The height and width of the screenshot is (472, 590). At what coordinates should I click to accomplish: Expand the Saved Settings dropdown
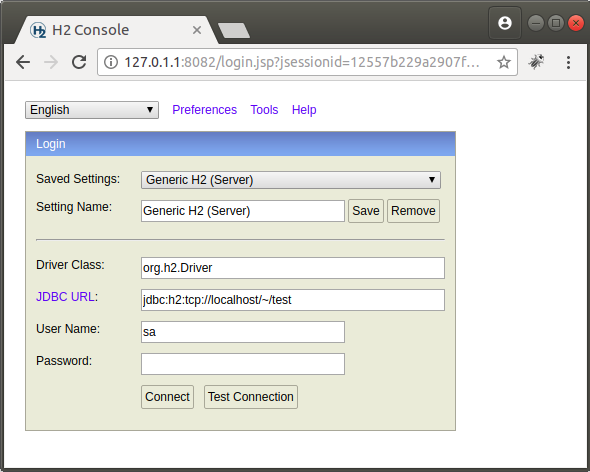[291, 180]
